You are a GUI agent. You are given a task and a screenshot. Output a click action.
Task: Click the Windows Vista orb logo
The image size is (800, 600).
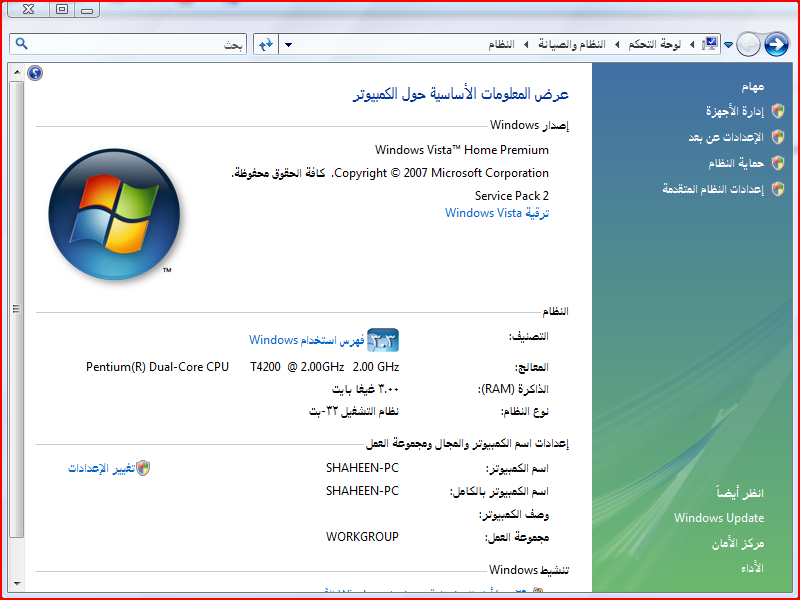[114, 214]
